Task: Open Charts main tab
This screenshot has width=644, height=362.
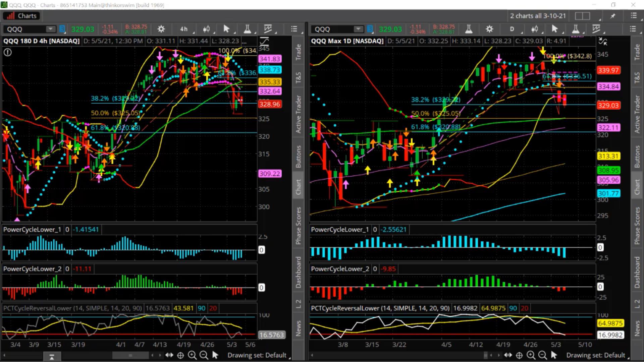Action: coord(21,16)
